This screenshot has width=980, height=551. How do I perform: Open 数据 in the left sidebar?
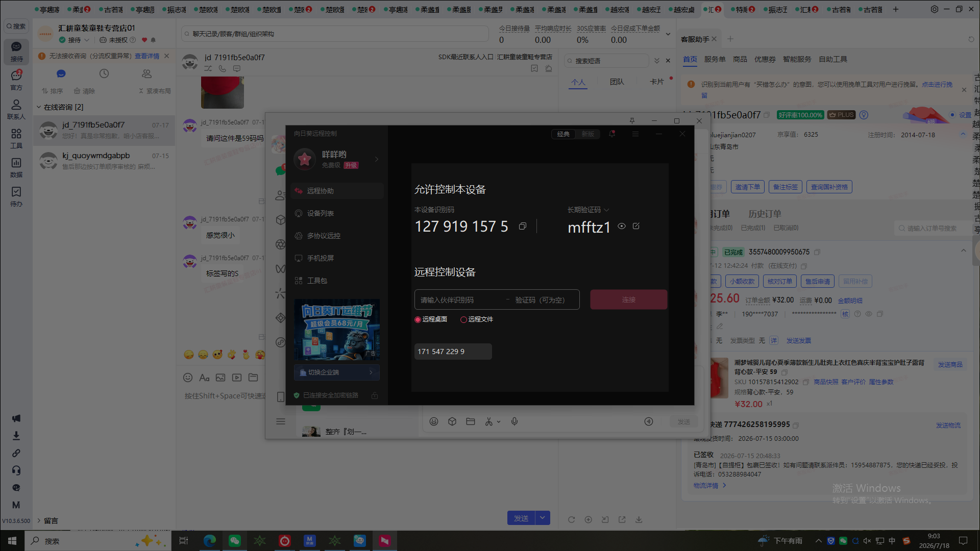(16, 168)
